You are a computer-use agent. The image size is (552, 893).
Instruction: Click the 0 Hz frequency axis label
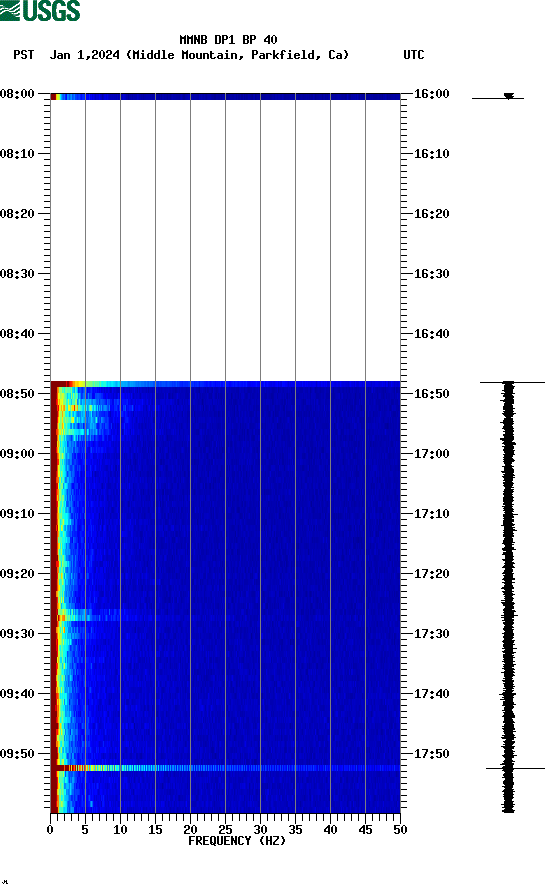50,830
